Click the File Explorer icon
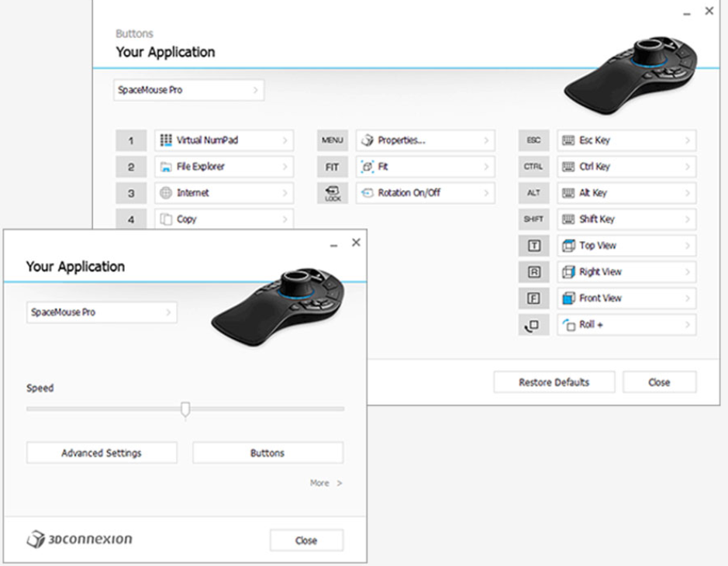The image size is (728, 566). tap(165, 167)
